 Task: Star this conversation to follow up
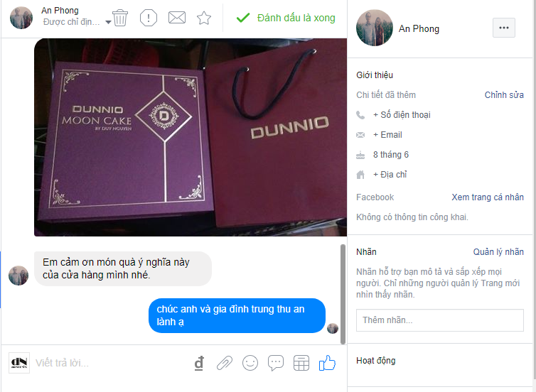click(204, 18)
